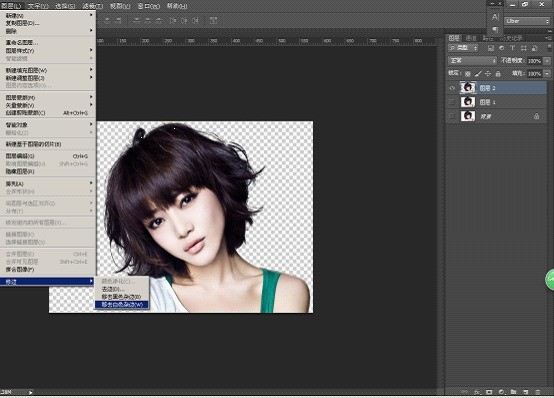Choose 创建剪贴蒙版 (Alt+Ctrl+G)
Screen dimensions: 554x398
pos(48,113)
